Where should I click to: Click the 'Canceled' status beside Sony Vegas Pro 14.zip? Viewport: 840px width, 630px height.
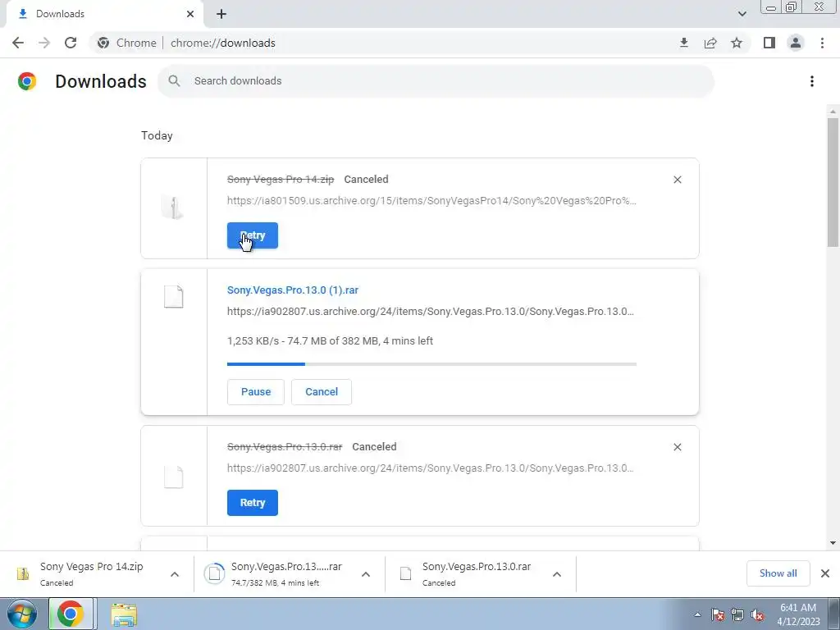pyautogui.click(x=366, y=180)
